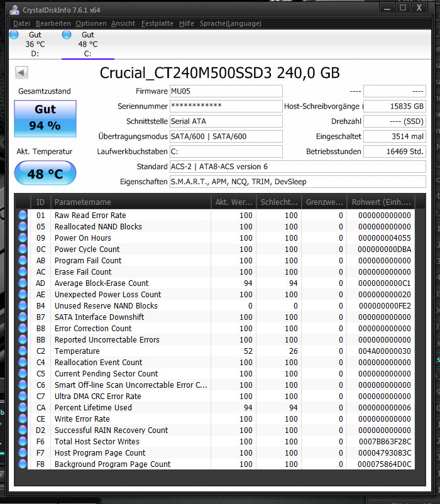The image size is (440, 504).
Task: Click the 48 °C temperature button
Action: point(45,173)
